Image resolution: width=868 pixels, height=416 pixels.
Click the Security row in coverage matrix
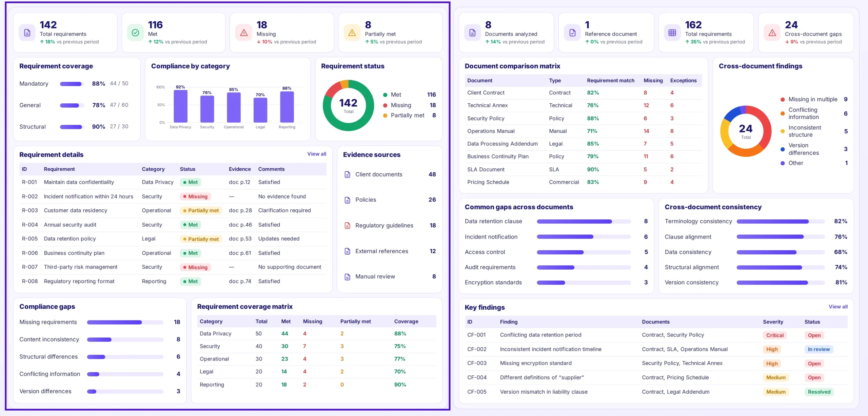click(316, 346)
